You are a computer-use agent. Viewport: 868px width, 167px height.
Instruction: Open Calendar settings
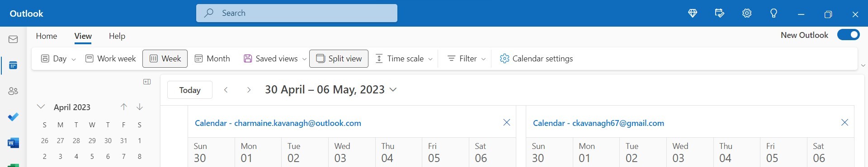536,59
